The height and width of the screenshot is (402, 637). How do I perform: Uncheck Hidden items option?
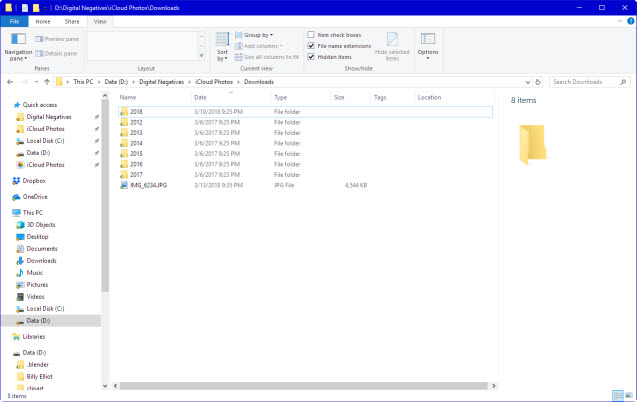[311, 57]
